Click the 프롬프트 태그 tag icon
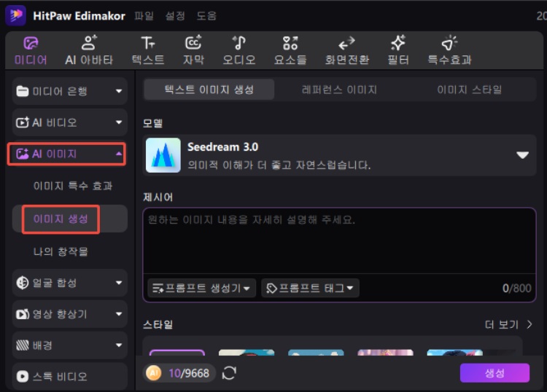 coord(271,288)
